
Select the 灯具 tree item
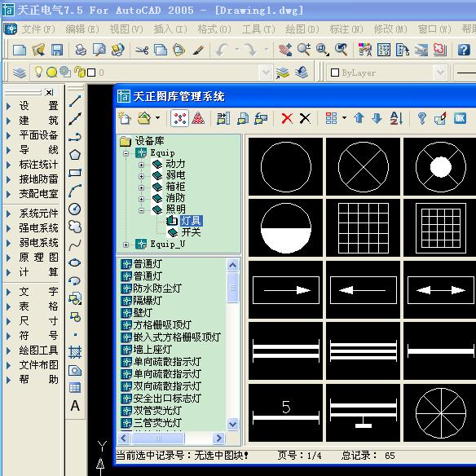[191, 221]
